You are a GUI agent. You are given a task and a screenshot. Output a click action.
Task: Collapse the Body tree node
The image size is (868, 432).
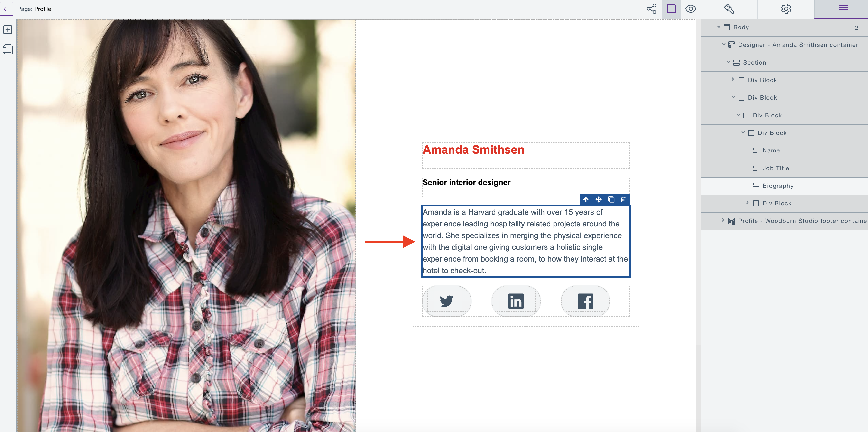718,27
